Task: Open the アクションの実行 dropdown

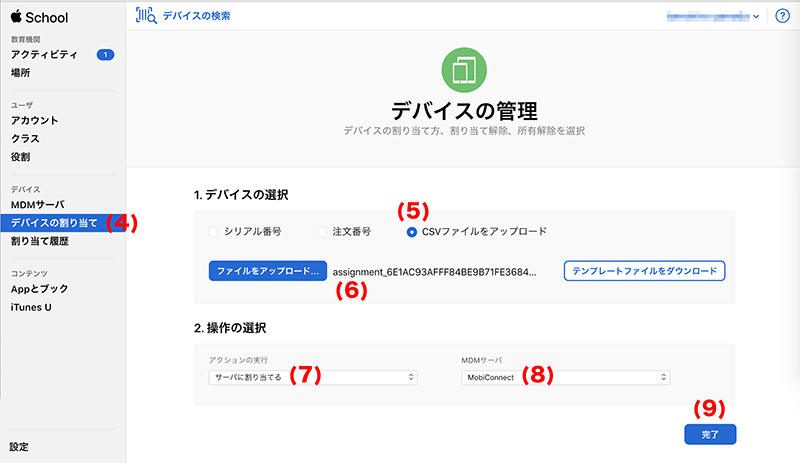Action: tap(313, 377)
